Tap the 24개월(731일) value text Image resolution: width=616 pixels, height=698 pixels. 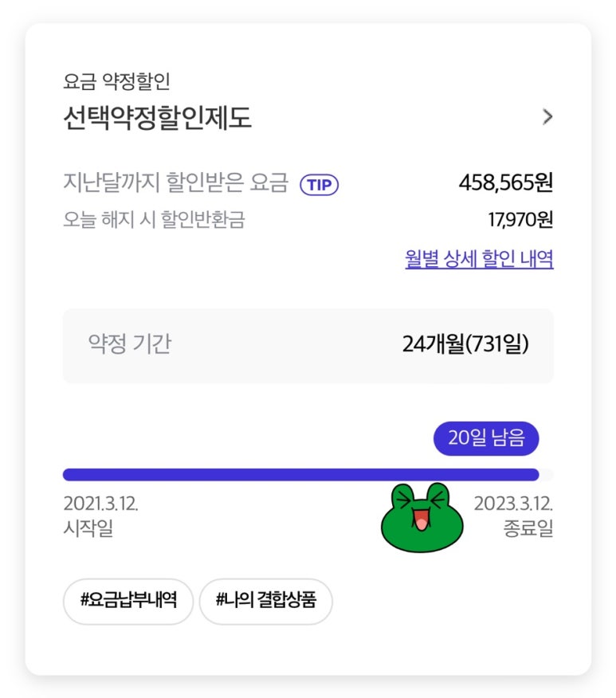coord(465,343)
